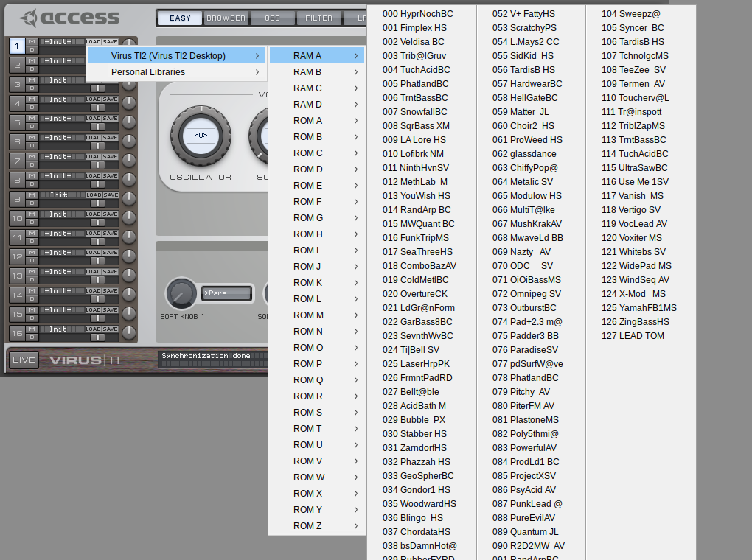The image size is (752, 560).
Task: Toggle the D button on part 9
Action: tap(32, 203)
